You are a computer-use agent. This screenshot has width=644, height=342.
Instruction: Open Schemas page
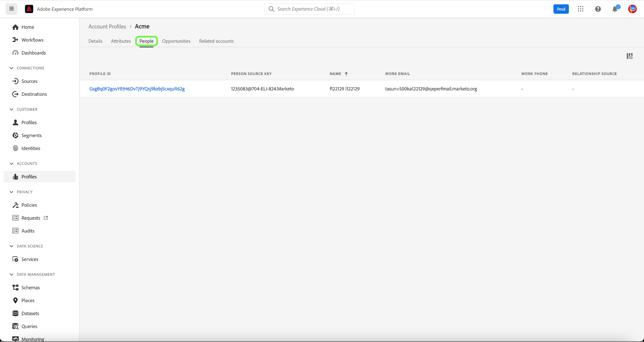[x=31, y=288]
